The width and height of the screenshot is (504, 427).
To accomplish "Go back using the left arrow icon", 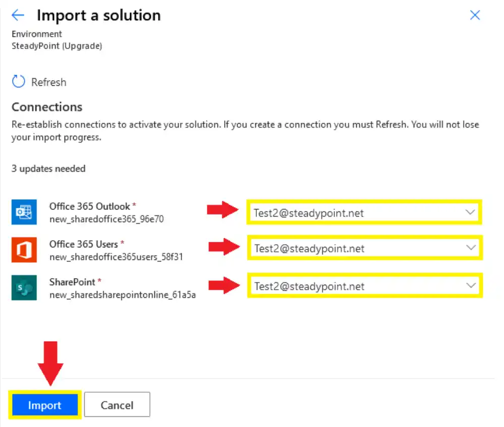I will [18, 15].
